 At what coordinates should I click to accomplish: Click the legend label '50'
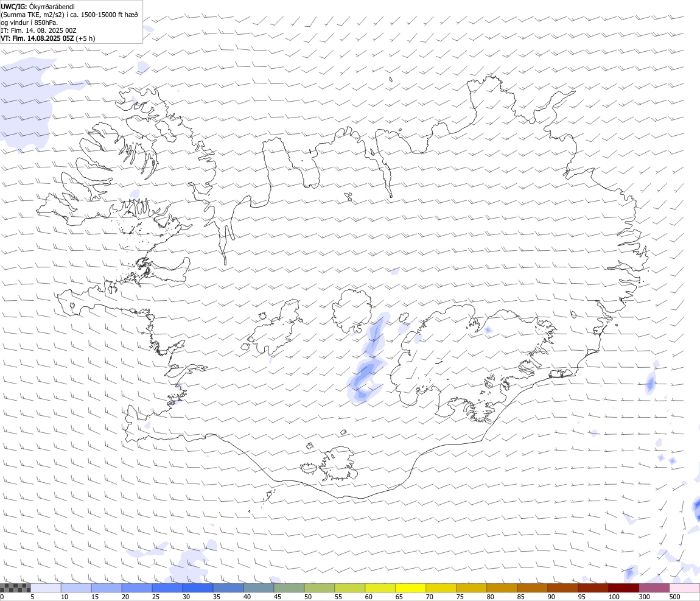tap(308, 597)
